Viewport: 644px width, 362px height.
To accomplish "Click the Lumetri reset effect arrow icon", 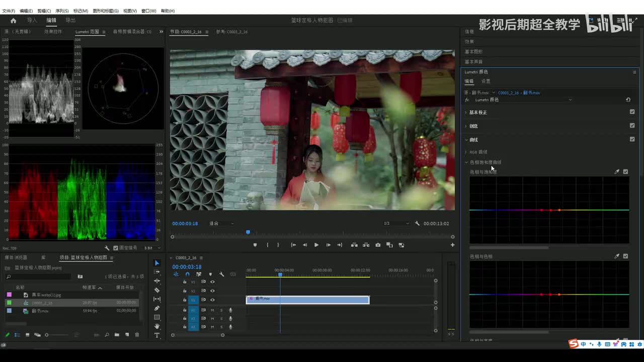I will [x=628, y=100].
